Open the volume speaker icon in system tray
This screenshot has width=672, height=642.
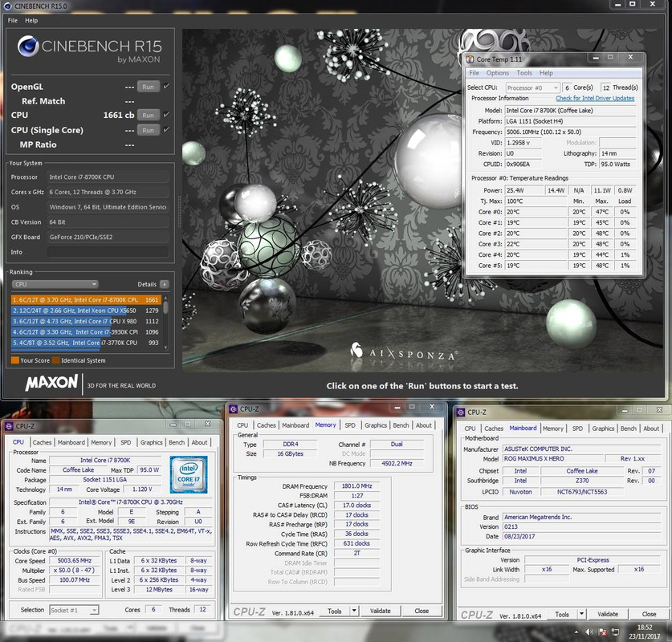590,632
